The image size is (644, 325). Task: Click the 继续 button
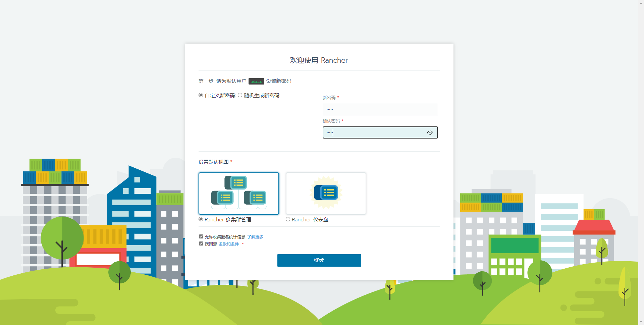click(319, 260)
